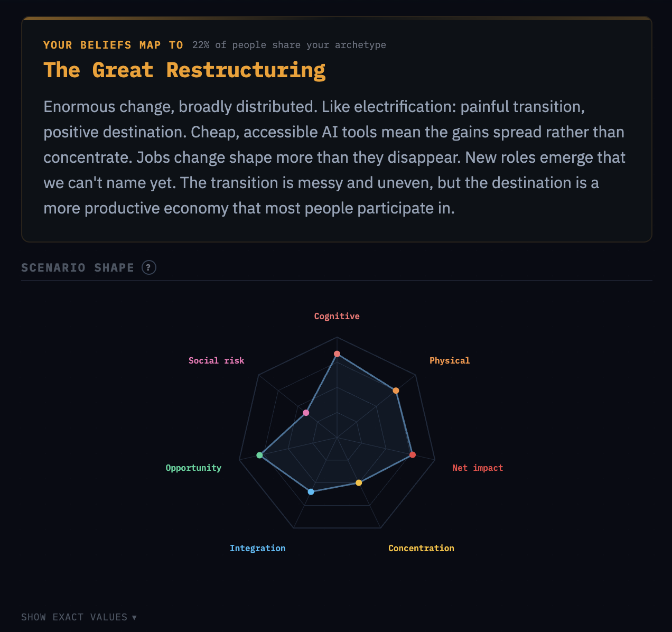
Task: Switch to the SCENARIO SHAPE section header
Action: tap(78, 267)
